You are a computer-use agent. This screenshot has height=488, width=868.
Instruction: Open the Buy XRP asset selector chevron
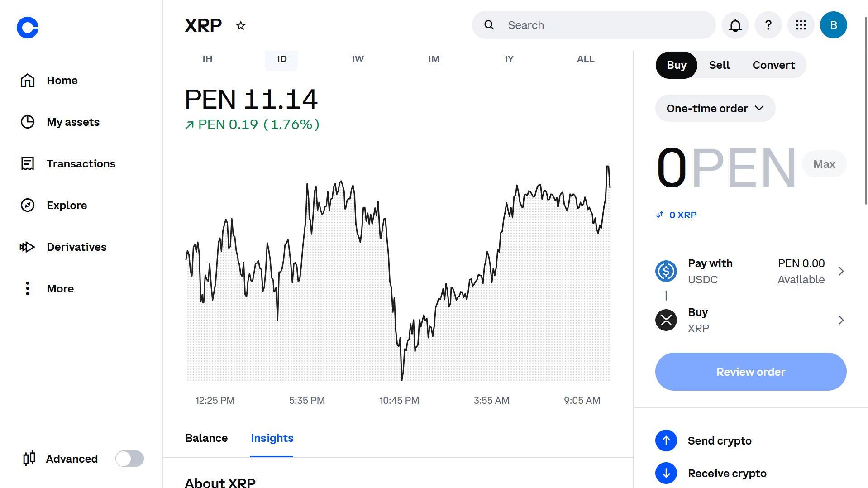[841, 320]
